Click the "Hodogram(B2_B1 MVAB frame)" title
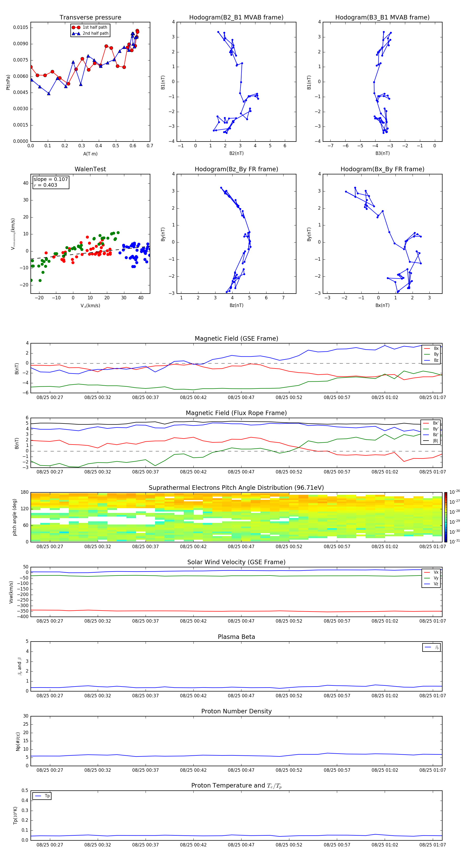 pos(236,18)
